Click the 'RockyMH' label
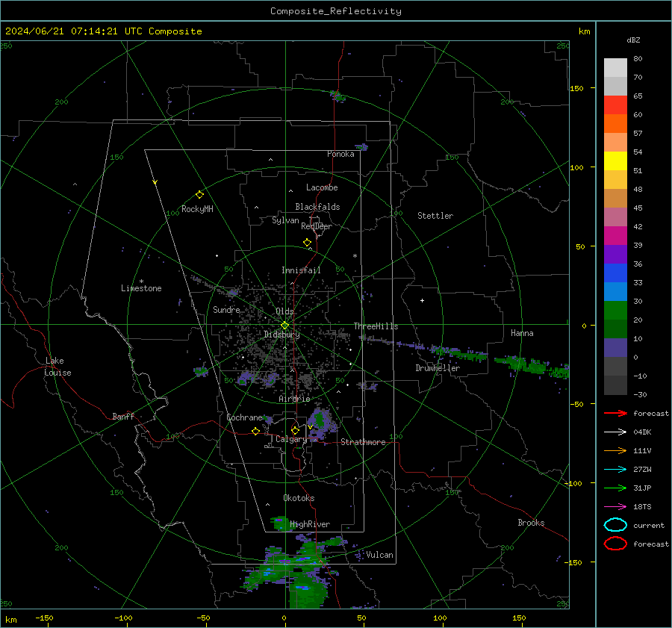 (x=197, y=209)
